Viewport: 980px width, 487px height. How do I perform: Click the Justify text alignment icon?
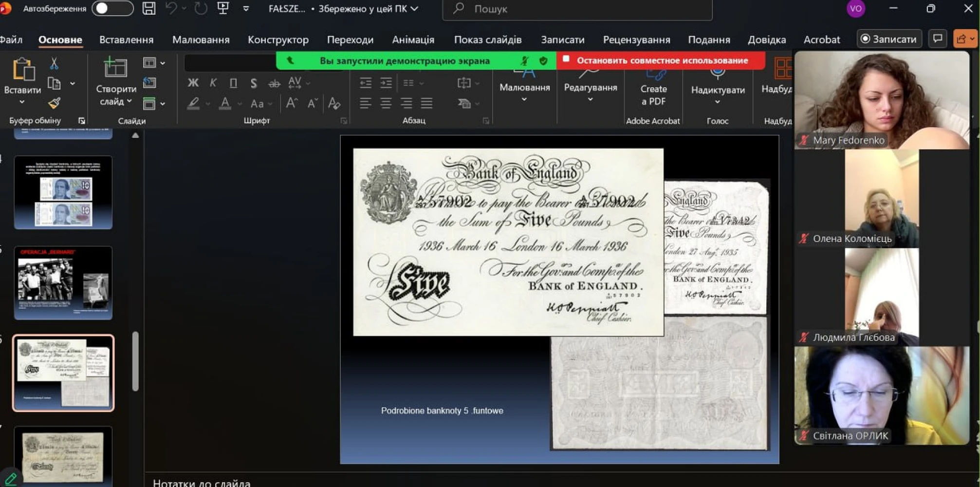426,103
